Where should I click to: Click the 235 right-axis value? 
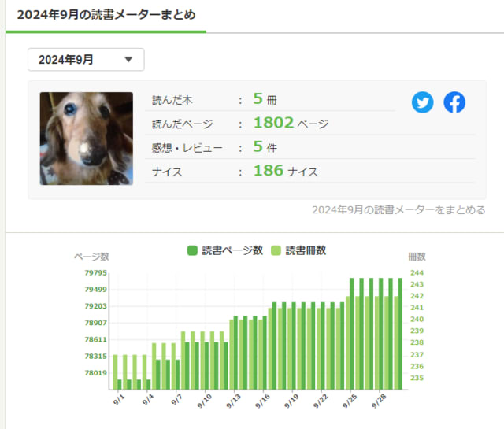click(x=417, y=378)
